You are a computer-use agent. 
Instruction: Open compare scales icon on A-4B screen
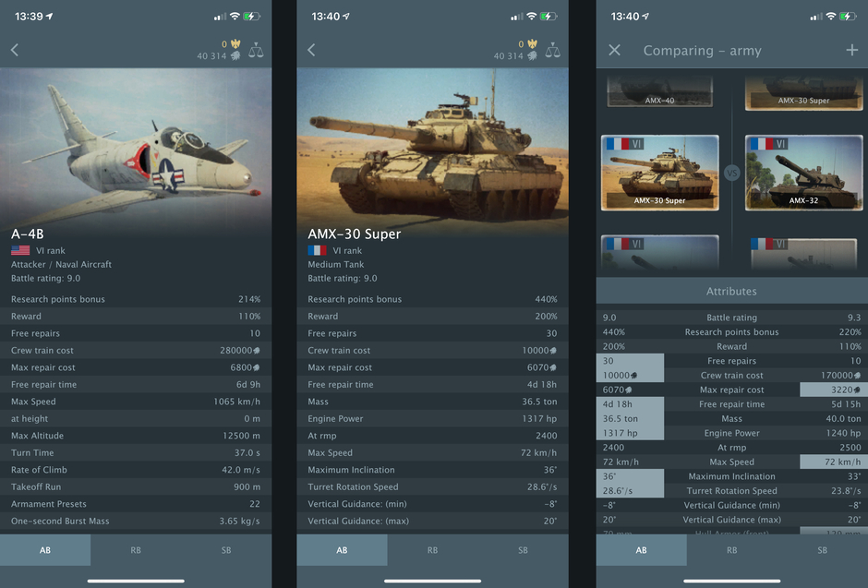pos(256,51)
